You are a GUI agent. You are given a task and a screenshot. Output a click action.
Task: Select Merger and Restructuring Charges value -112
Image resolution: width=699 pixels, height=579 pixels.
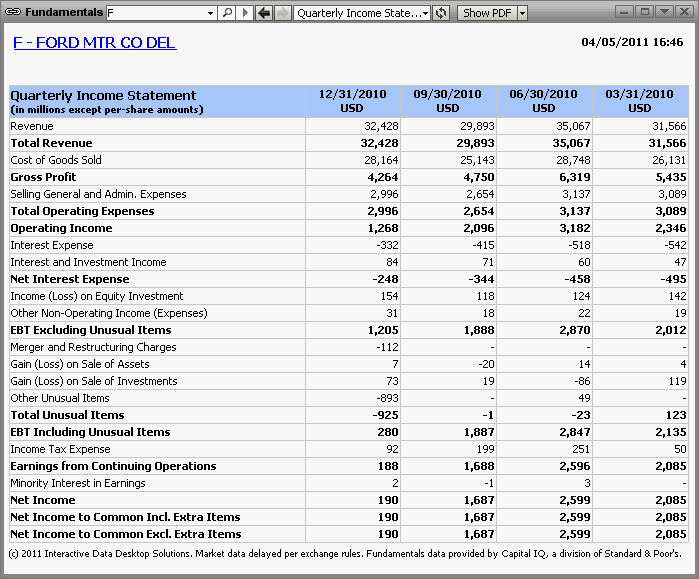tap(387, 347)
